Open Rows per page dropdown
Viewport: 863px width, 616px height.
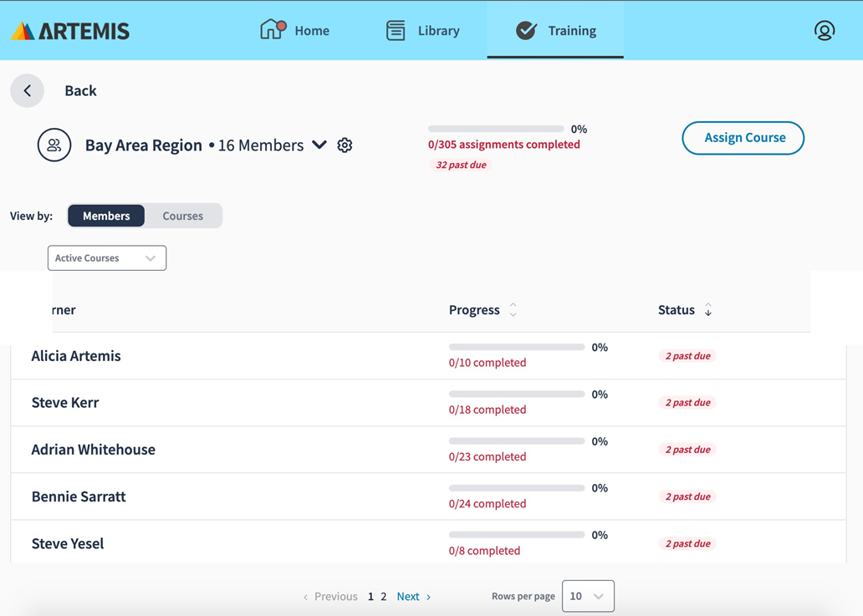coord(588,596)
